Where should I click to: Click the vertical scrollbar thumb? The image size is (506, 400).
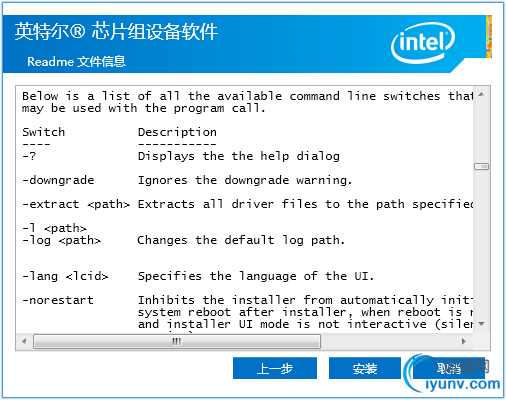click(x=481, y=166)
